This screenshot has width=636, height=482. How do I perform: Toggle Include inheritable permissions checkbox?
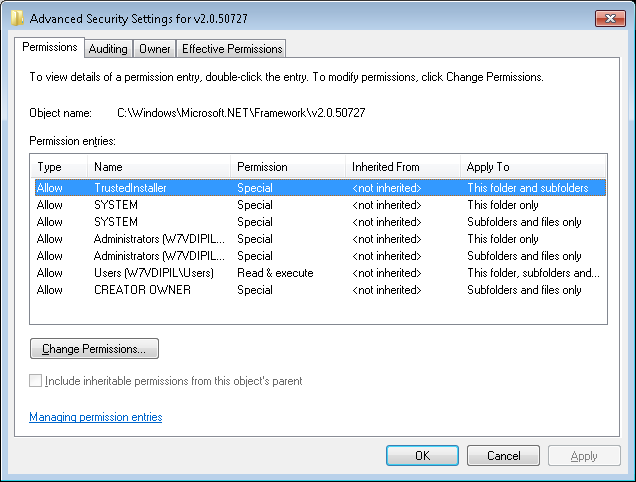click(x=37, y=381)
